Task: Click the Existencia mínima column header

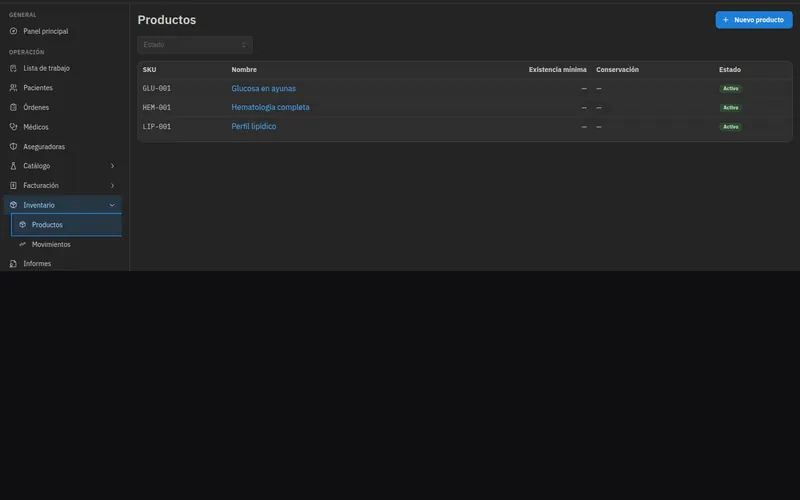Action: coord(558,69)
